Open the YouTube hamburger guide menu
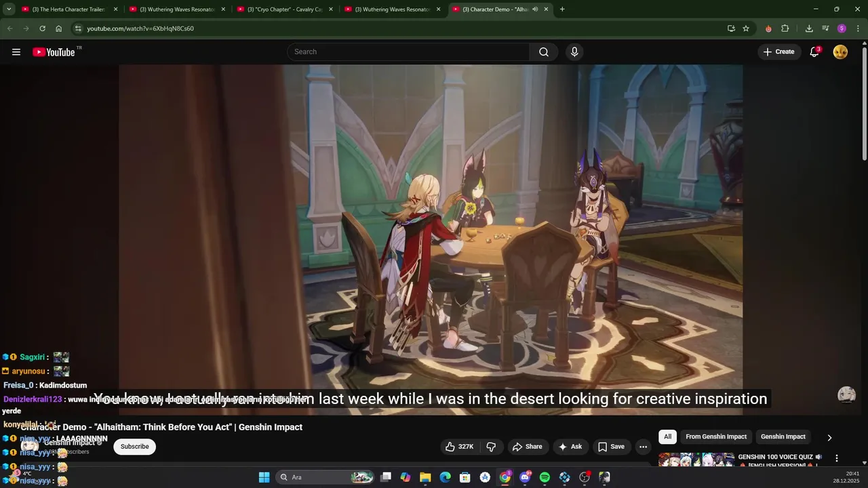This screenshot has width=868, height=488. click(16, 52)
